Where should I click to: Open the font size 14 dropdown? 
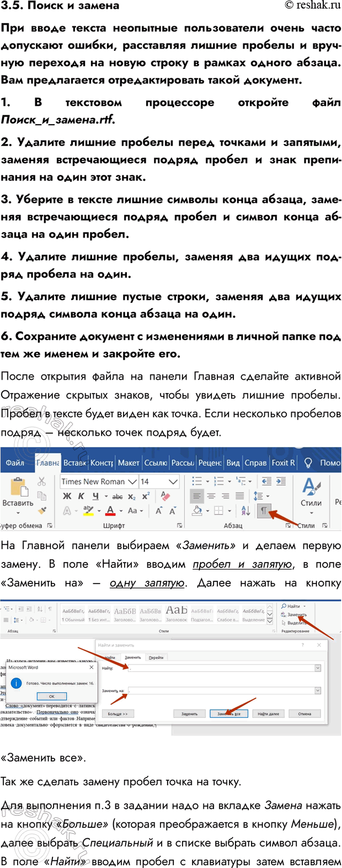[173, 481]
